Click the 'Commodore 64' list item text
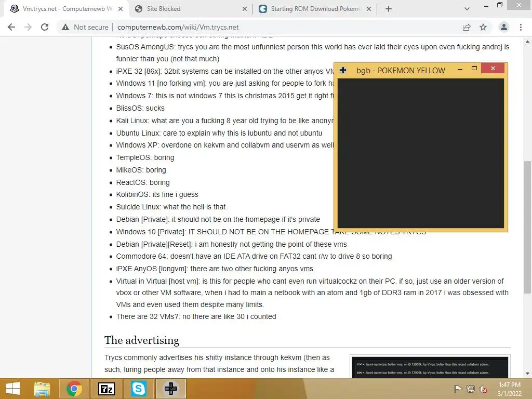The height and width of the screenshot is (399, 532). (x=254, y=256)
